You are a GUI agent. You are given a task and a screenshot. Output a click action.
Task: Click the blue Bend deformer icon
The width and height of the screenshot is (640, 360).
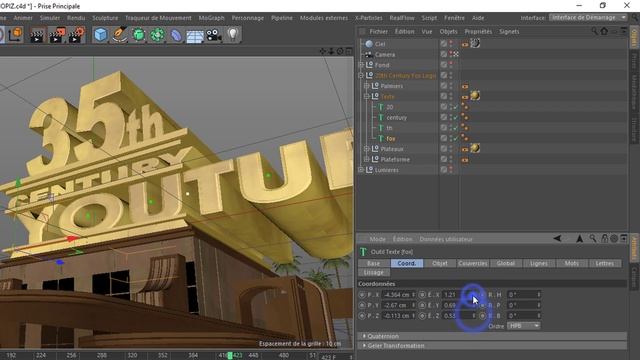coord(176,35)
